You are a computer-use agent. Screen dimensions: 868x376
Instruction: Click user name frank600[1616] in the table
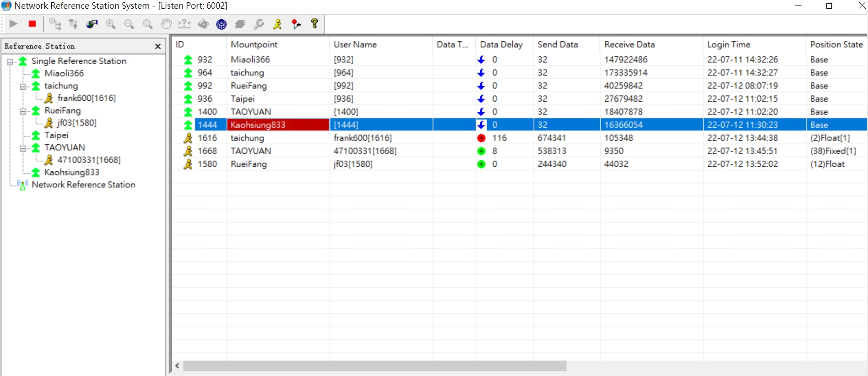(x=363, y=138)
